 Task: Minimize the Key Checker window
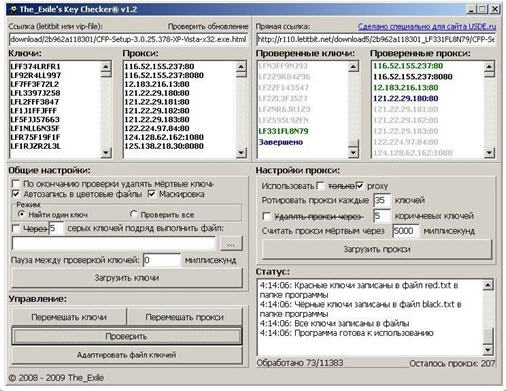click(471, 9)
